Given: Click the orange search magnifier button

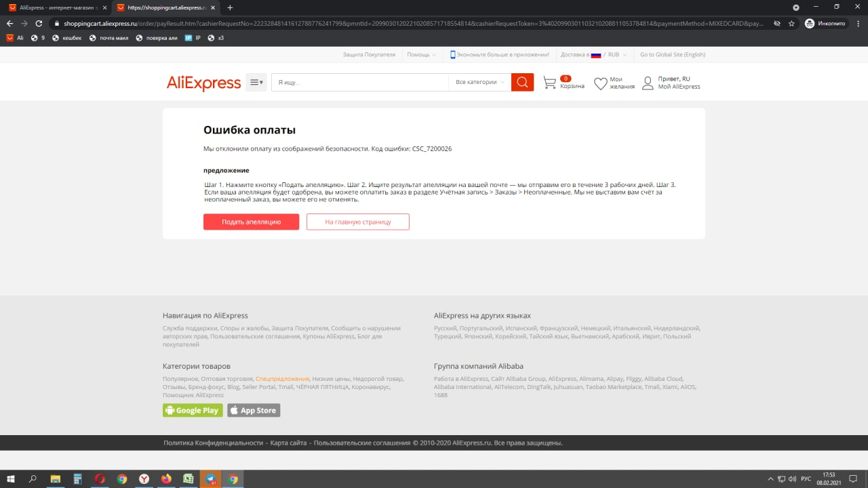Looking at the screenshot, I should coord(522,82).
